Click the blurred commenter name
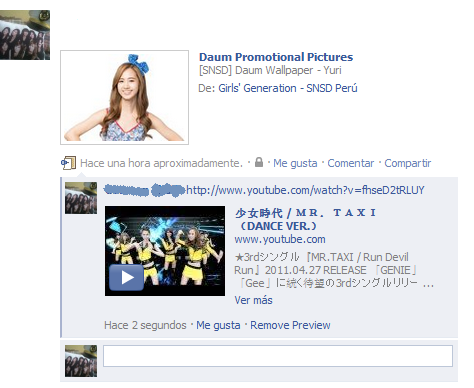474x388 pixels. (144, 190)
